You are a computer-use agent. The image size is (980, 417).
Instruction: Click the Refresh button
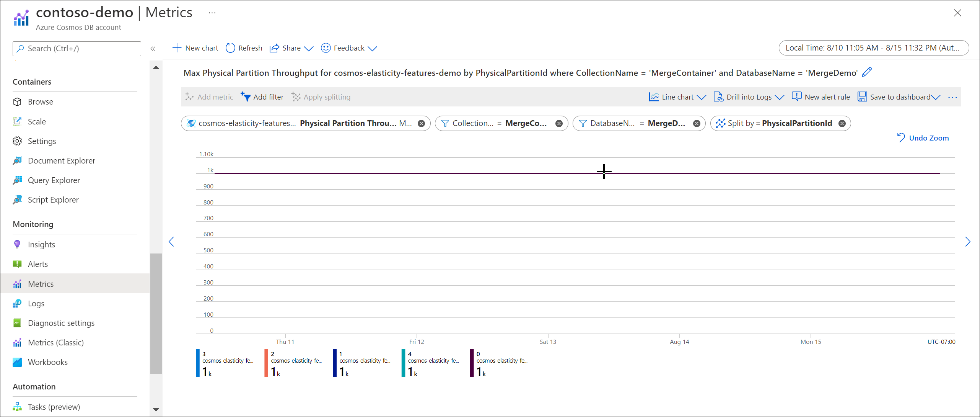pyautogui.click(x=244, y=47)
